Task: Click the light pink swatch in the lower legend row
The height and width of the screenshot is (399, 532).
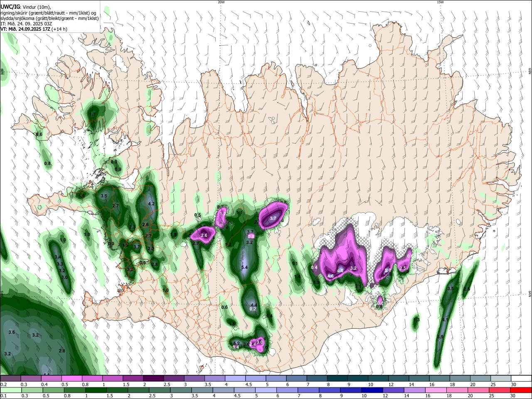Action: point(436,390)
